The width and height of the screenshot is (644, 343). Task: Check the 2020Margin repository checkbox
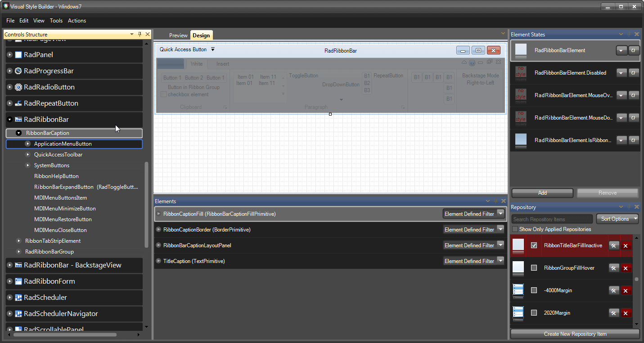(534, 313)
